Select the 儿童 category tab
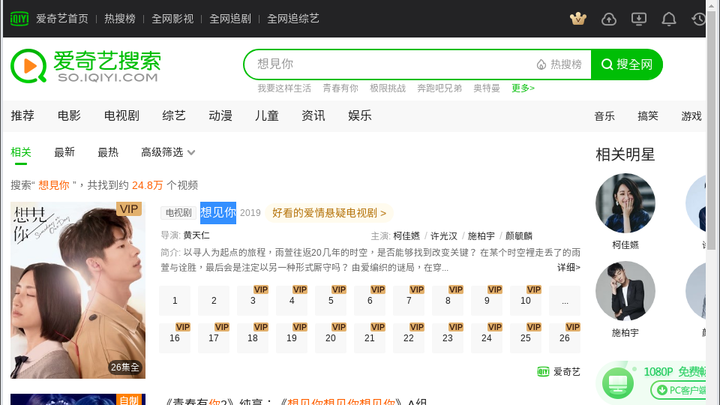Viewport: 720px width, 405px height. point(267,116)
